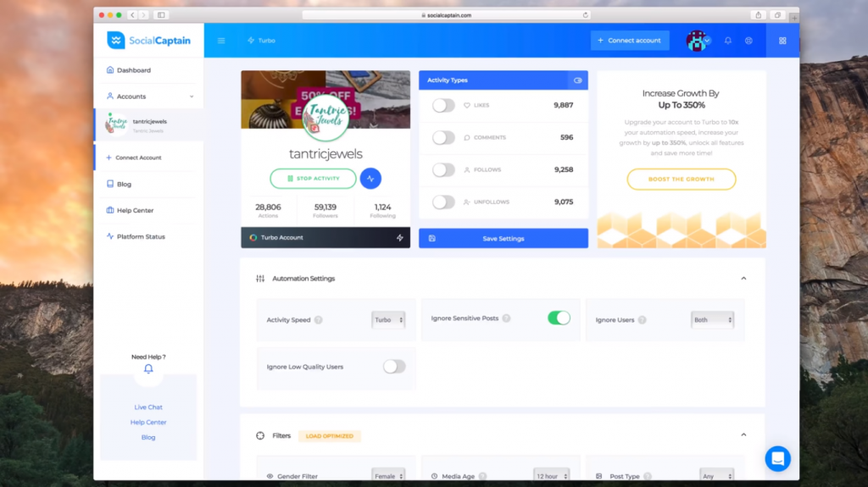Click Boost The Growth button

coord(682,180)
